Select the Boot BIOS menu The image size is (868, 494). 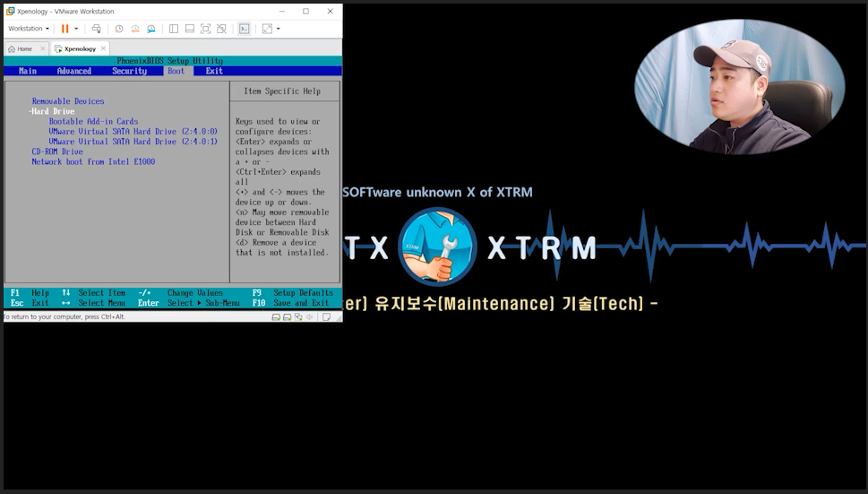(176, 71)
